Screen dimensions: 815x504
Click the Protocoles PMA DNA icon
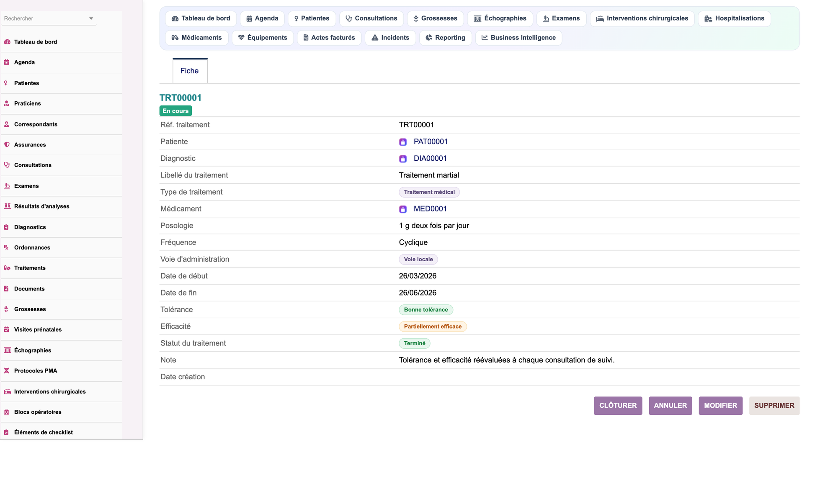(x=6, y=371)
